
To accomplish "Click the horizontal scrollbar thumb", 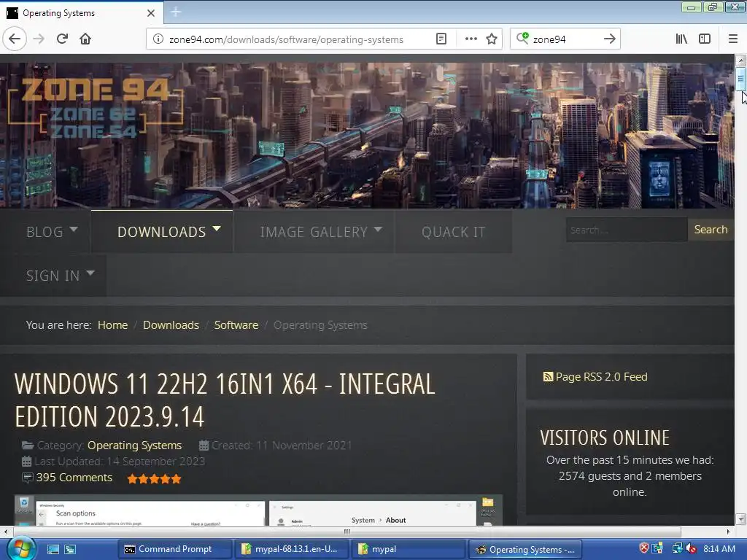I will coord(347,532).
